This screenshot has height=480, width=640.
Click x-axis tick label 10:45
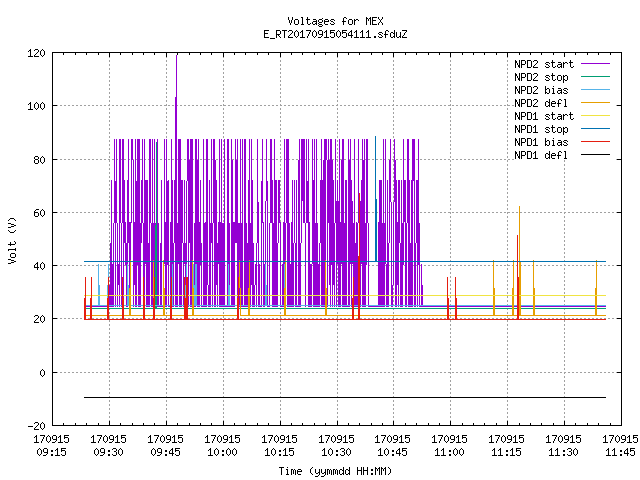point(392,452)
